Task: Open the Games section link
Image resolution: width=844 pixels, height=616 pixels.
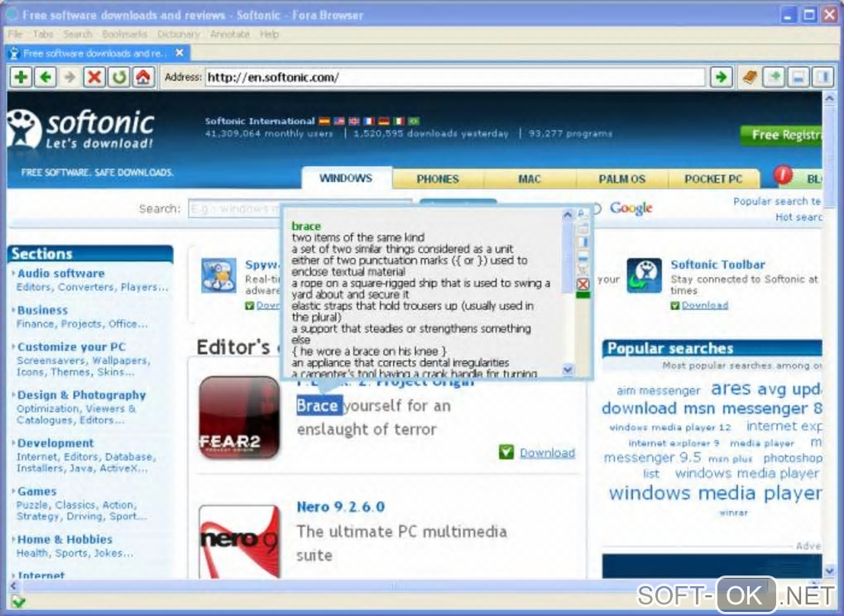Action: click(x=36, y=491)
